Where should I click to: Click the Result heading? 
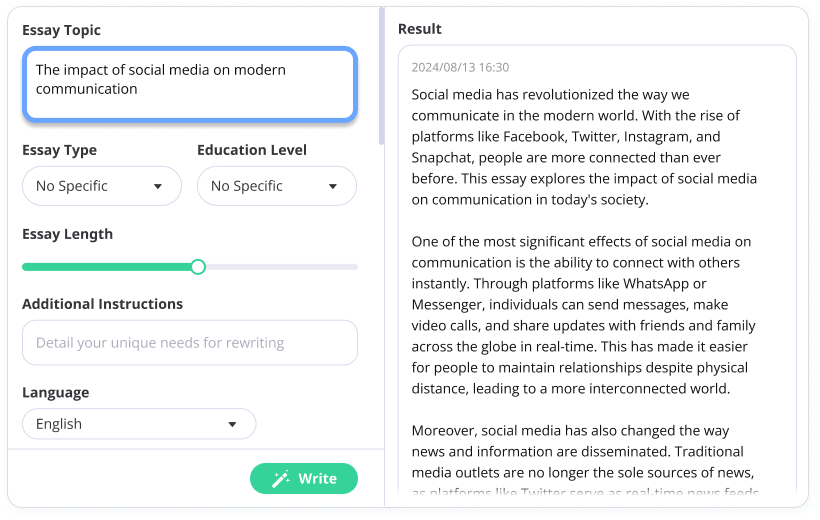(x=420, y=29)
